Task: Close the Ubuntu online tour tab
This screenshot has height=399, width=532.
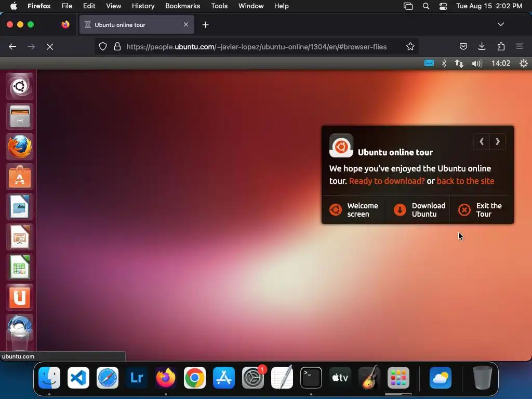Action: (186, 24)
